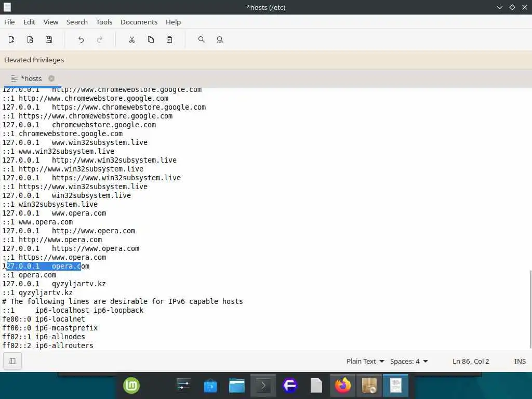Click line '::1 http://www.opera.com'
This screenshot has height=399, width=532.
[x=52, y=240]
